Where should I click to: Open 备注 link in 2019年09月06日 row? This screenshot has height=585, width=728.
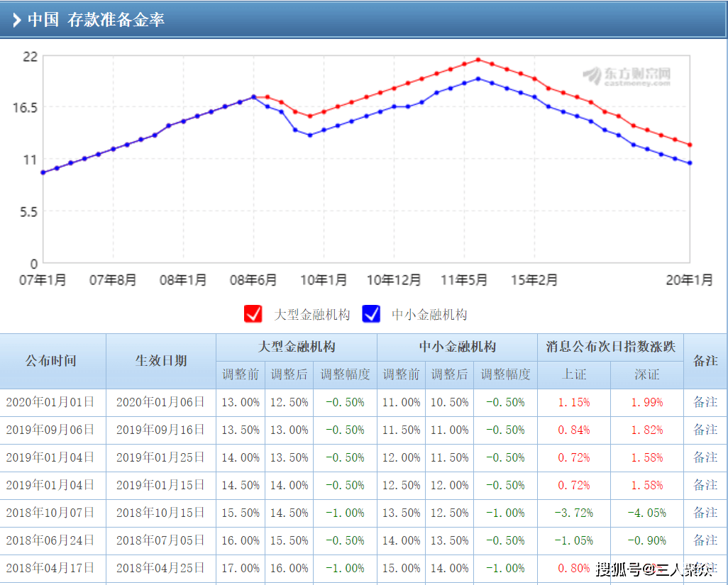[x=705, y=430]
